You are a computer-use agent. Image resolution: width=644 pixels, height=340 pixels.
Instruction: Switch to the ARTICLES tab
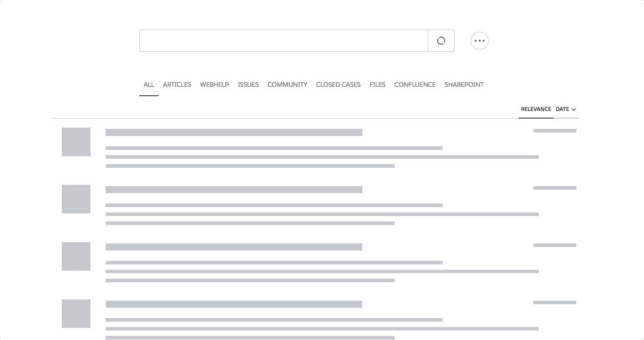point(177,85)
